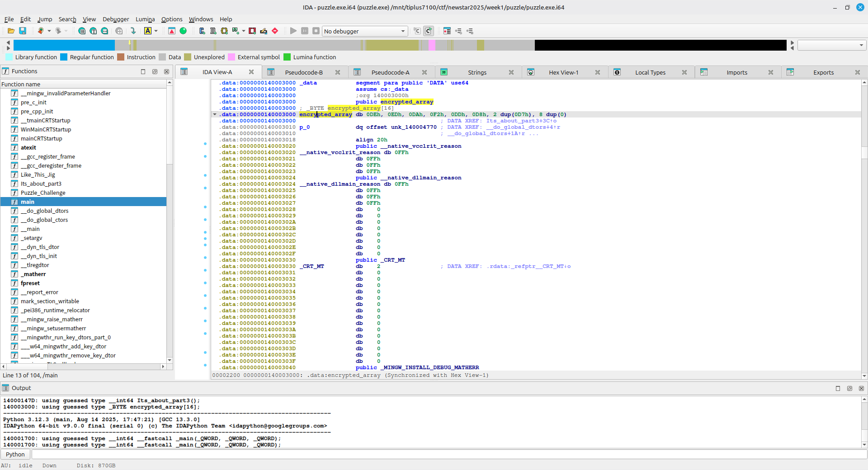Click the blue region of navigation band

click(63, 45)
